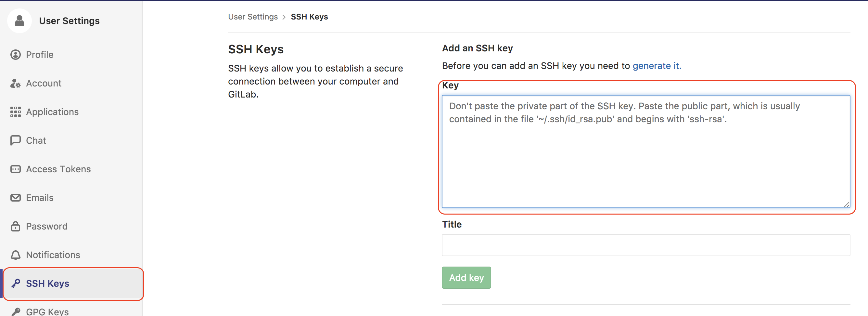The height and width of the screenshot is (316, 868).
Task: Follow the "generate it" link
Action: 657,66
